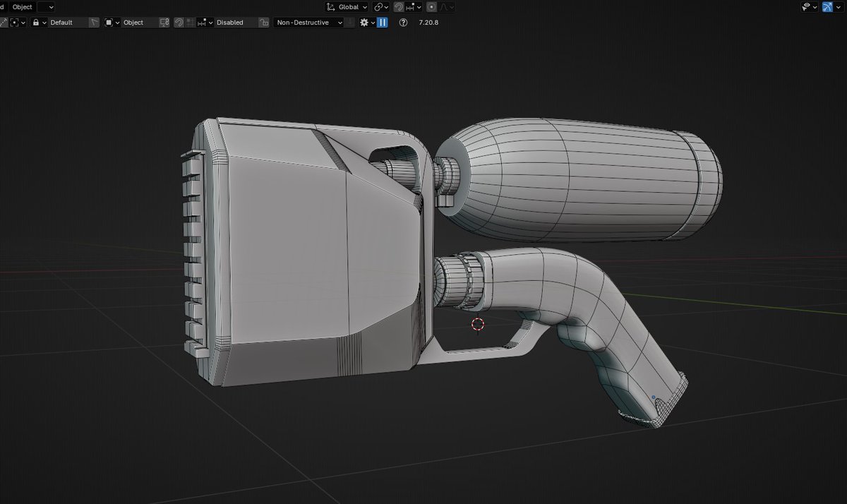Click the increment snap icon before Disabled
This screenshot has height=504, width=847.
click(x=205, y=23)
